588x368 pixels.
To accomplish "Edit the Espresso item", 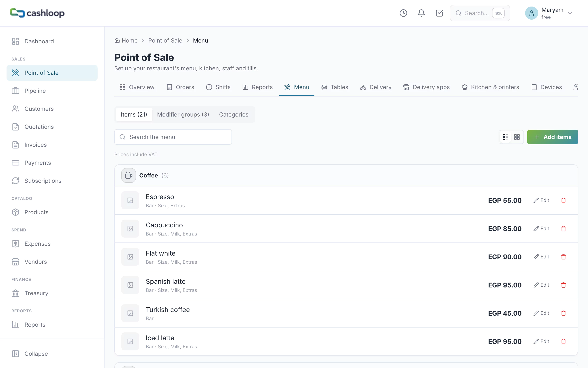I will click(541, 200).
